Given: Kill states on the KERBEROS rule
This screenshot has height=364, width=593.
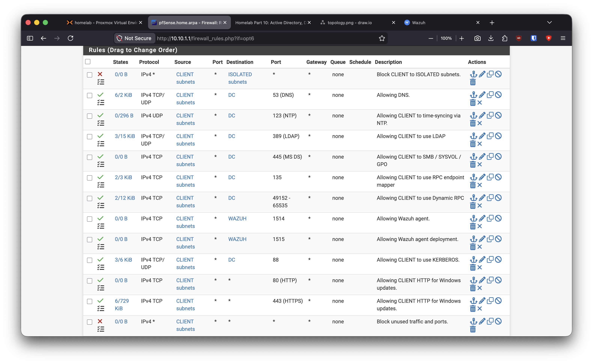Looking at the screenshot, I should 480,267.
